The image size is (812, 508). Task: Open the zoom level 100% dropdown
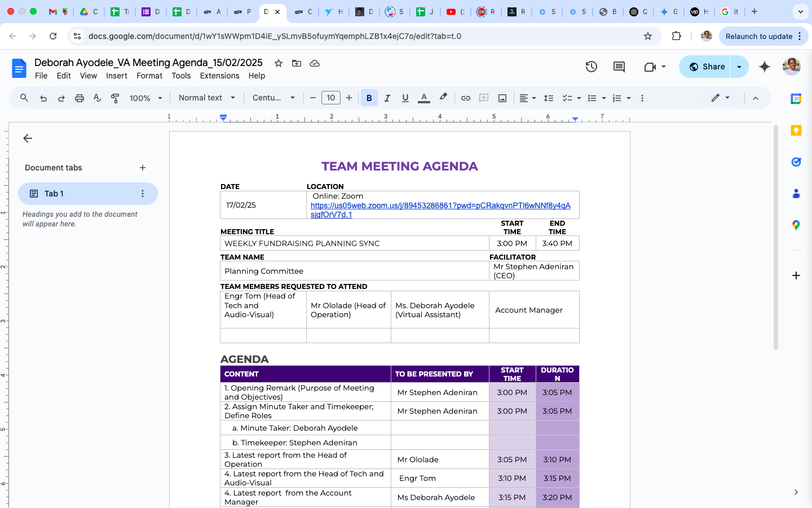(145, 98)
